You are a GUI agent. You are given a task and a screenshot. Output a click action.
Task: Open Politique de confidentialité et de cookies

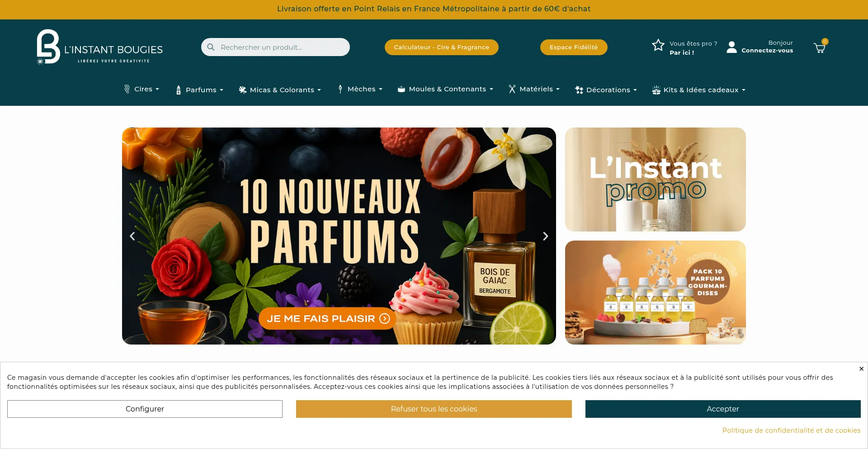click(x=791, y=430)
